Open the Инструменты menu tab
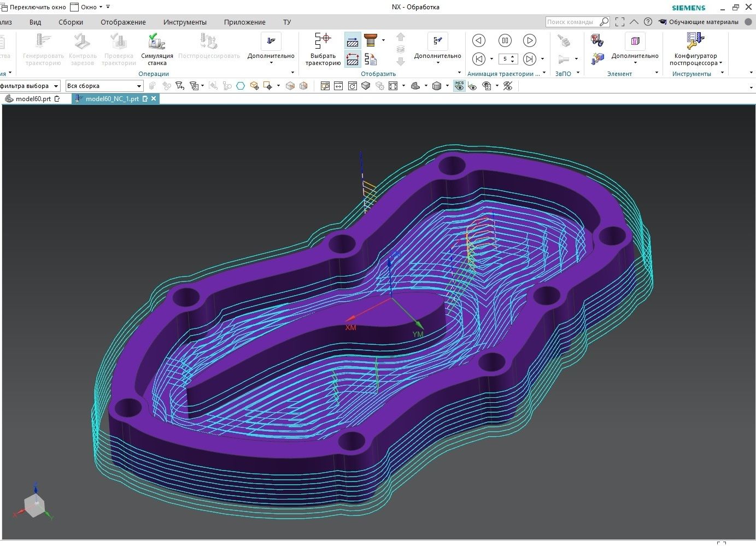756x546 pixels. [x=185, y=22]
